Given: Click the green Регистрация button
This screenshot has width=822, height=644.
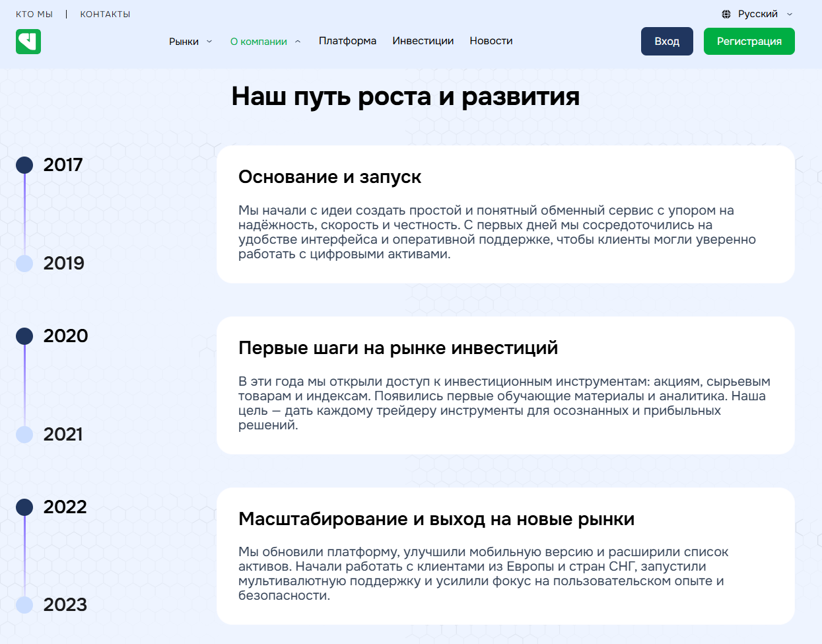Looking at the screenshot, I should click(749, 41).
